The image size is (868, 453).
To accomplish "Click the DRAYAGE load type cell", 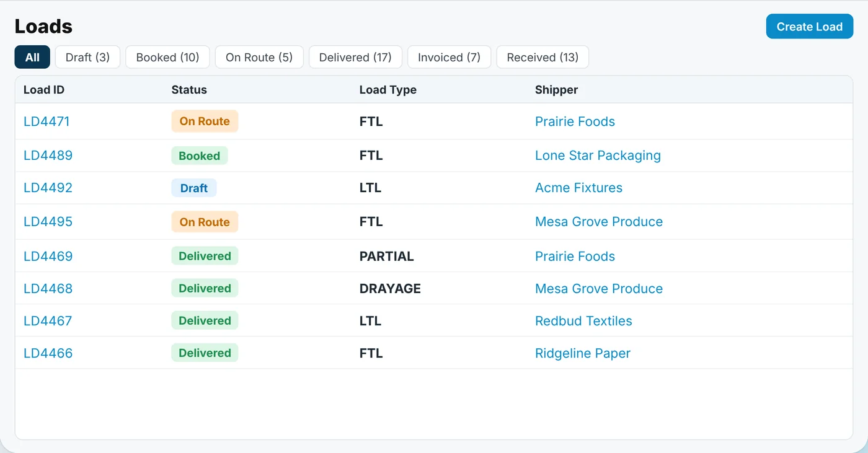I will tap(390, 288).
